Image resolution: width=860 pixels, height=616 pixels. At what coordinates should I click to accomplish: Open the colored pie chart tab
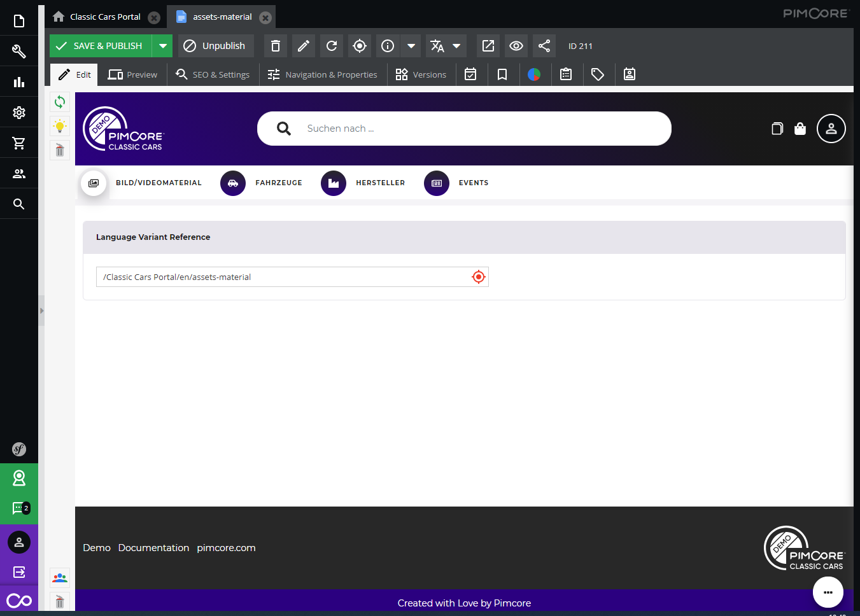[534, 74]
